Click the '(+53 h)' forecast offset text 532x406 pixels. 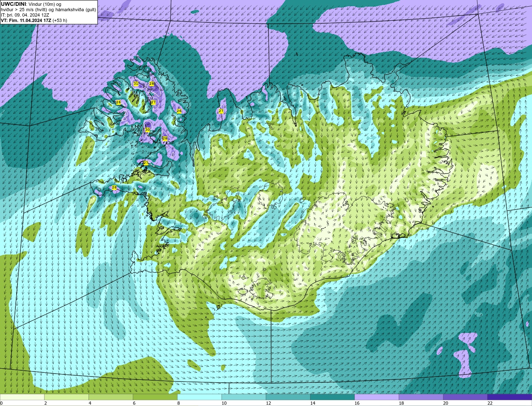click(60, 20)
